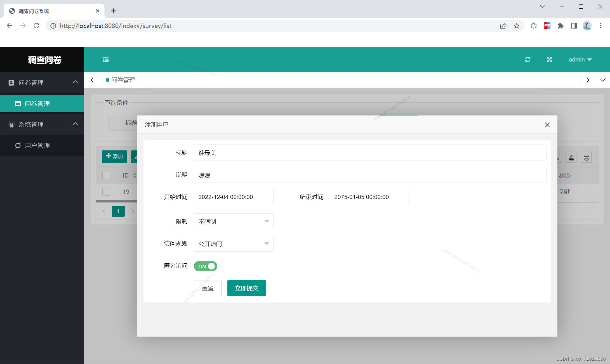Open the 限制 dropdown
610x364 pixels.
pos(233,221)
